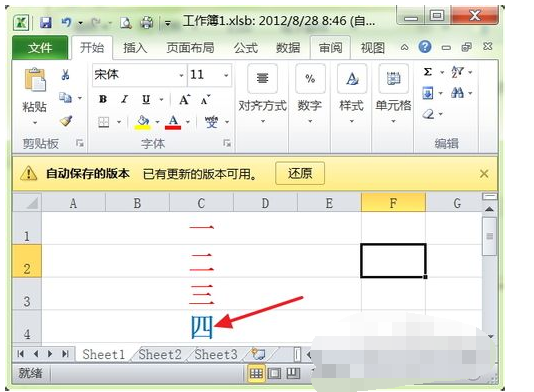Click the Sort and Filter icon
534x392 pixels.
pos(457,72)
